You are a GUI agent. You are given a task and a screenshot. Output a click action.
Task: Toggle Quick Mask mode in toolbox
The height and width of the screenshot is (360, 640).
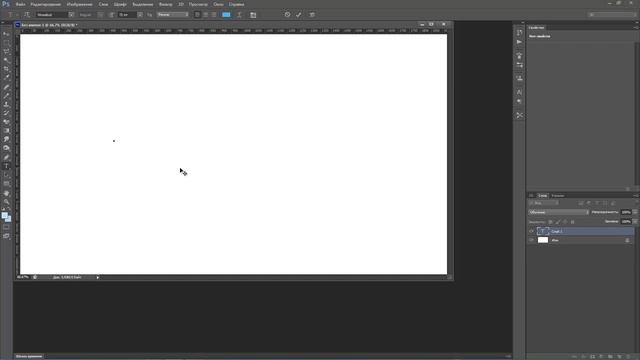6,227
